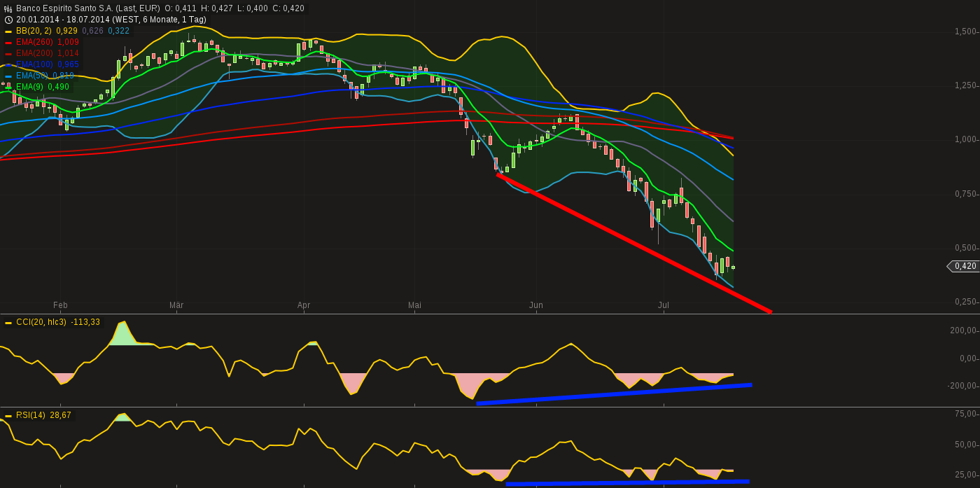
Task: Click the Feb label on the time axis
Action: [60, 305]
